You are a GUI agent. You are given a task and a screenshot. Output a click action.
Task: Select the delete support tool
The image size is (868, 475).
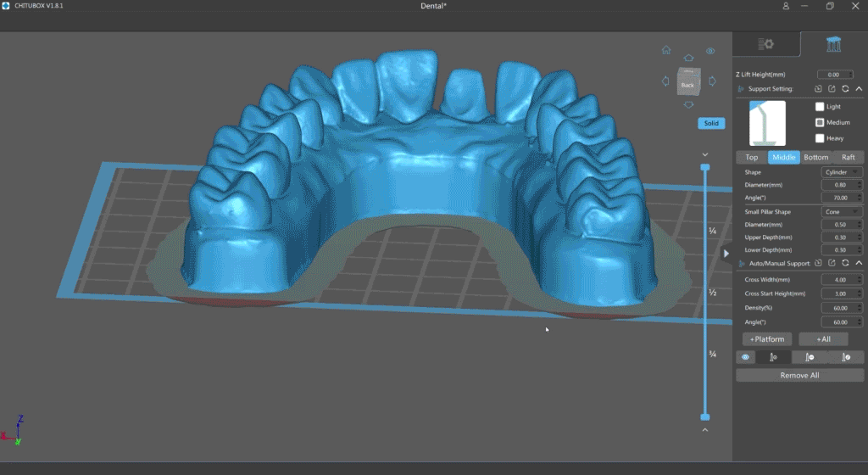tap(810, 357)
